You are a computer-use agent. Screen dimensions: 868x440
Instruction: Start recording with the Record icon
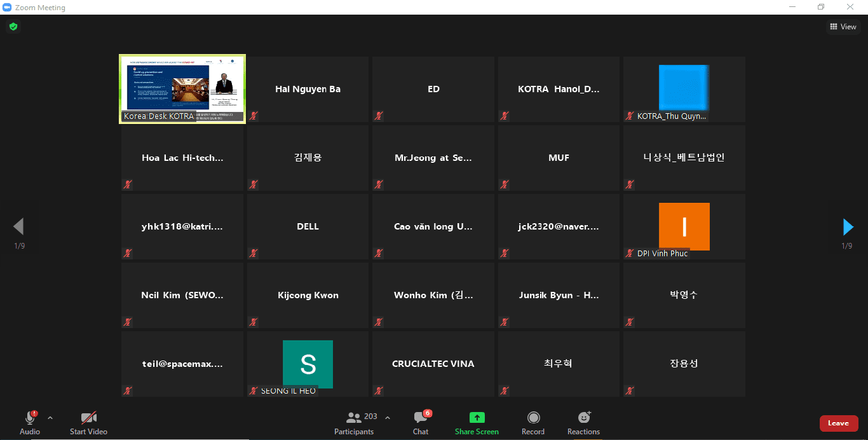(533, 418)
